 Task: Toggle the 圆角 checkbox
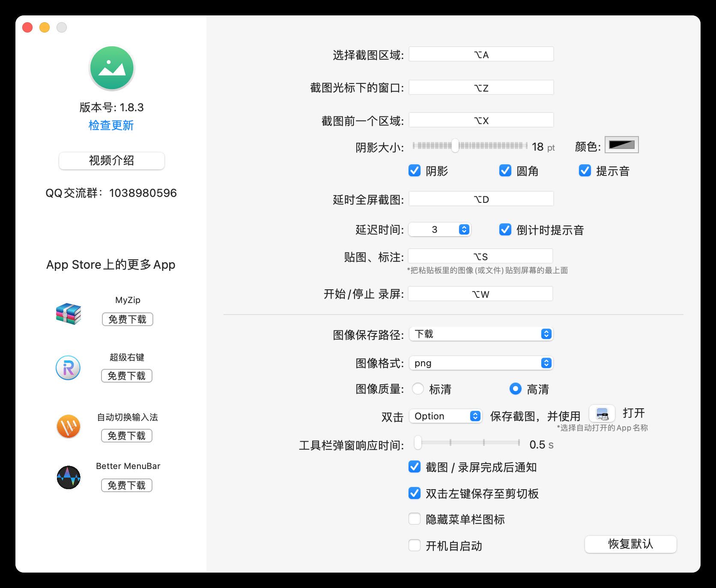(505, 170)
